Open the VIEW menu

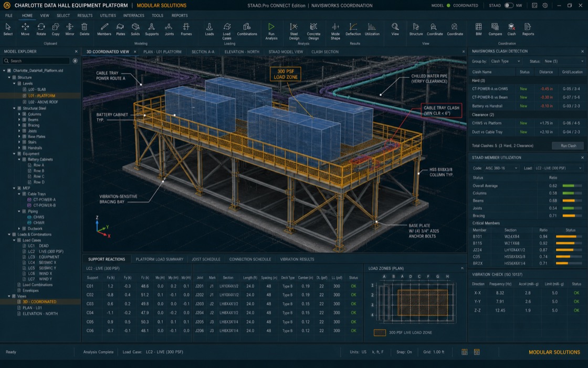tap(45, 15)
